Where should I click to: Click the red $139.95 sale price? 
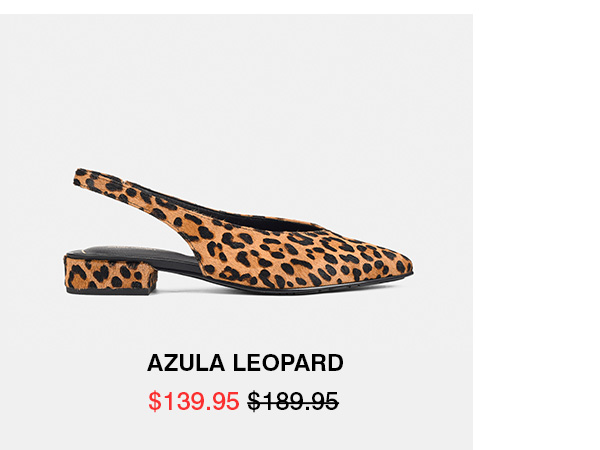pos(193,401)
